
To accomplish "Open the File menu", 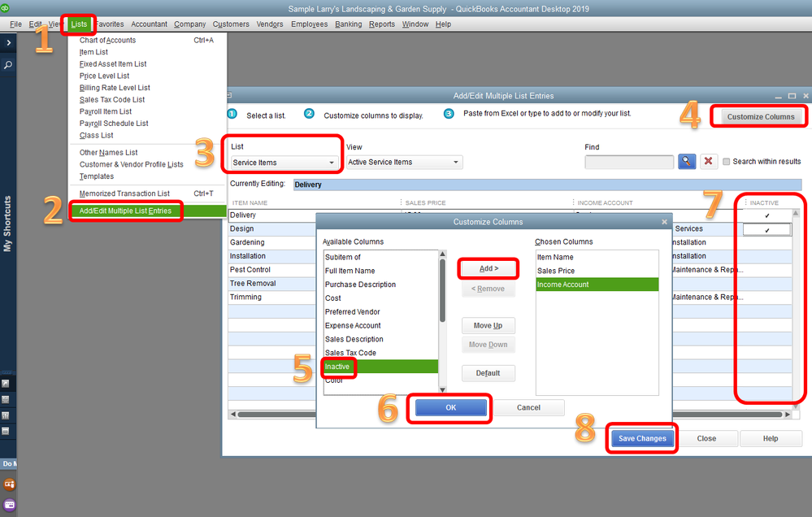I will point(15,24).
